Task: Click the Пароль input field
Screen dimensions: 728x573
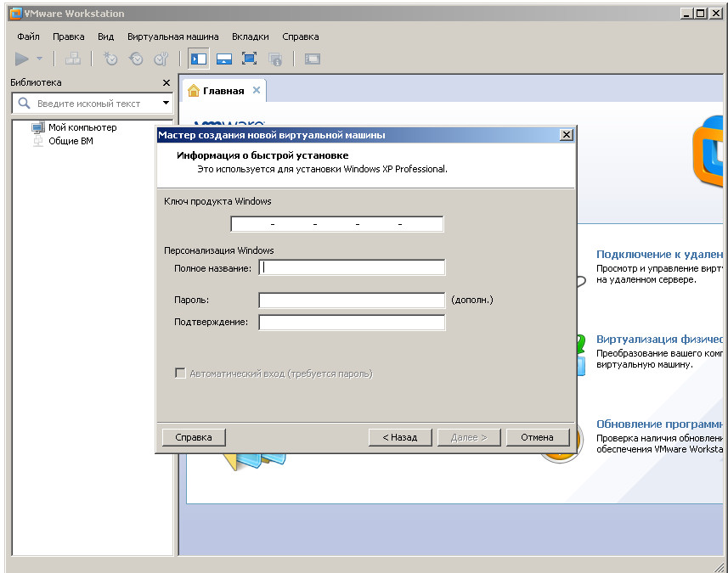Action: tap(352, 301)
